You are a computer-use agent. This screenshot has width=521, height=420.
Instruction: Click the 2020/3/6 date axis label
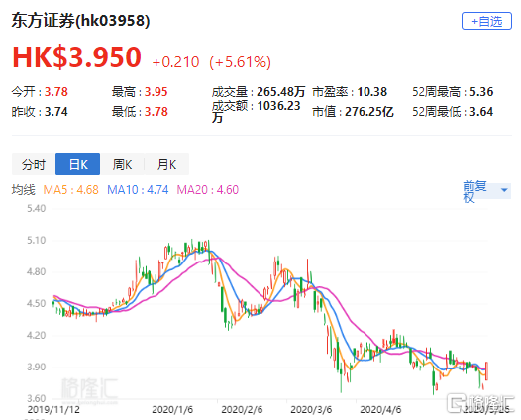[x=311, y=410]
